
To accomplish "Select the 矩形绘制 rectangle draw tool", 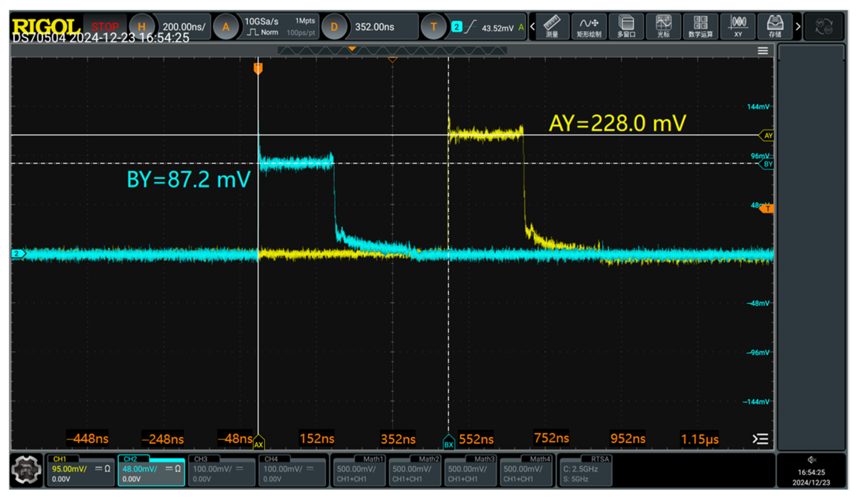I will tap(589, 26).
